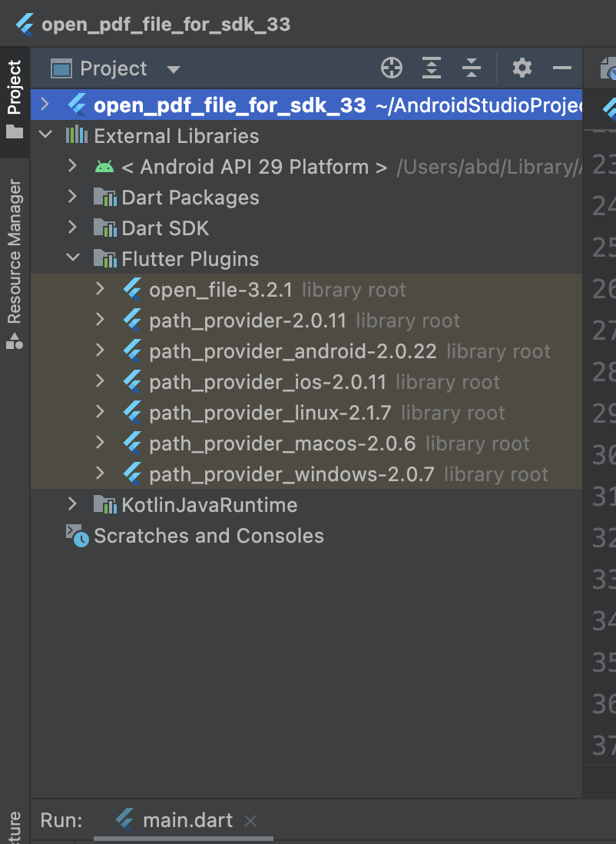The image size is (616, 844).
Task: Click the '< Android API 29 Platform >' text
Action: pos(254,167)
